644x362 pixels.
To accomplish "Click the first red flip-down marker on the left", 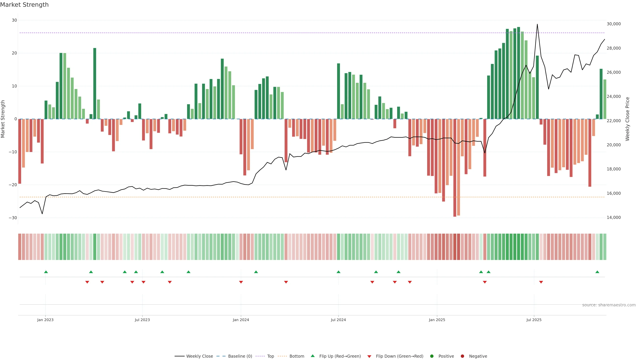I will 87,282.
